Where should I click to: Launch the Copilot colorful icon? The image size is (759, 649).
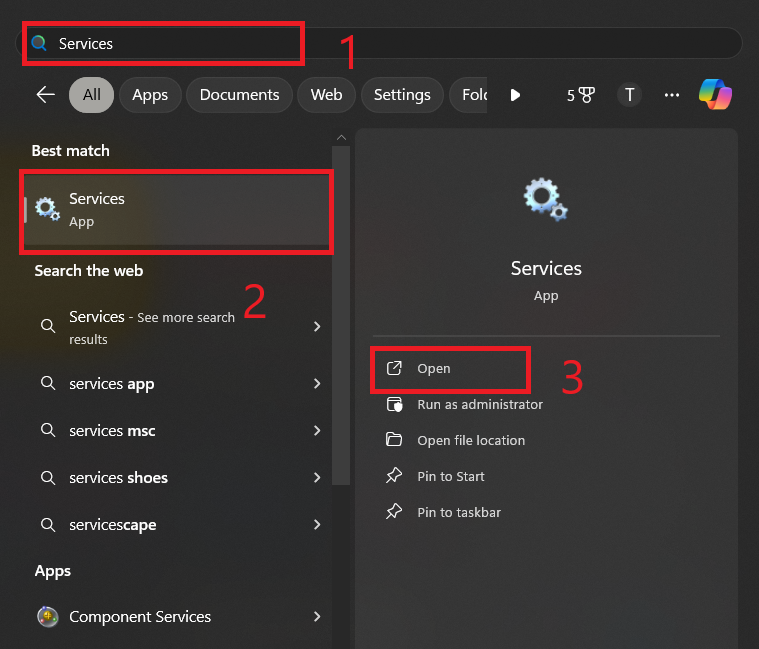point(715,94)
